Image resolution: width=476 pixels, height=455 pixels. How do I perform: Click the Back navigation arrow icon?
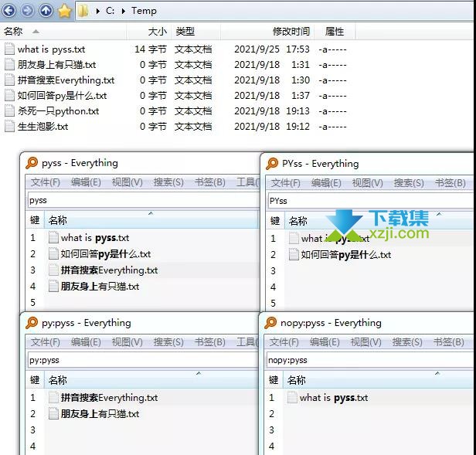pyautogui.click(x=8, y=11)
